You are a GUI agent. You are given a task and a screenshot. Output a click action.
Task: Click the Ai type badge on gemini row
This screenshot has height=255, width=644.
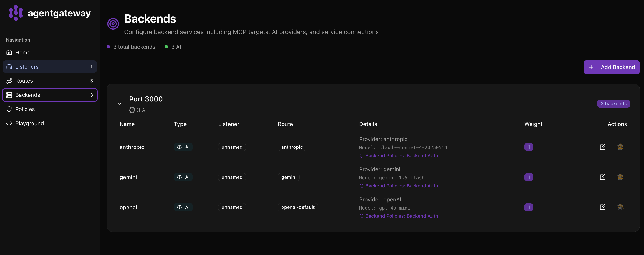click(x=183, y=177)
